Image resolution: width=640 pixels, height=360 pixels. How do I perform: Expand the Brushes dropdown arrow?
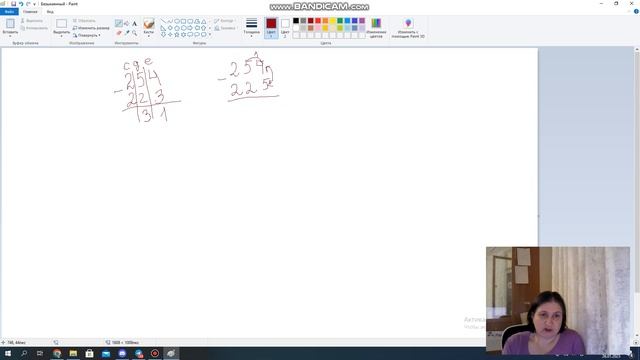pos(149,36)
